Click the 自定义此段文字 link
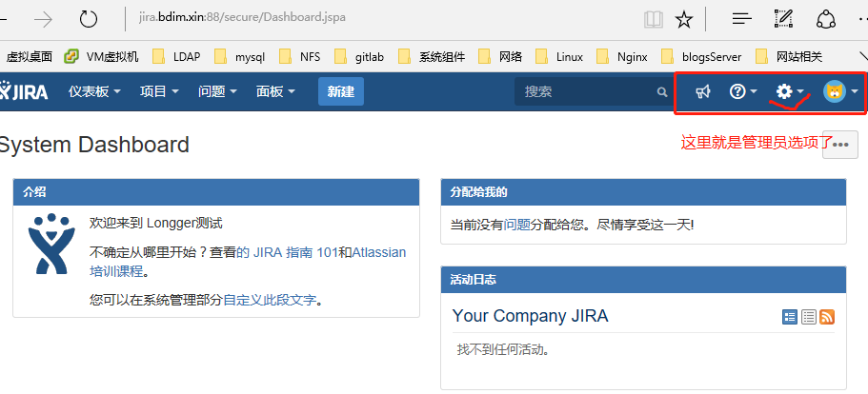The width and height of the screenshot is (868, 394). pos(270,300)
